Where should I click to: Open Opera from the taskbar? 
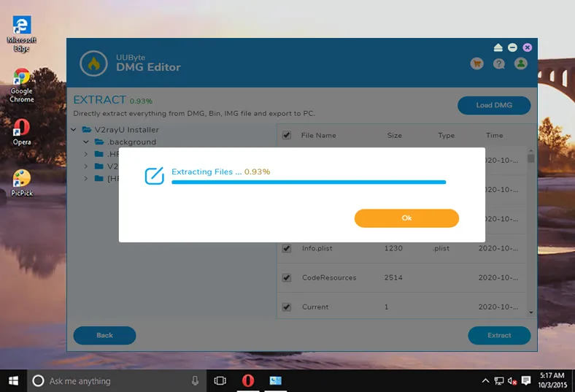(248, 380)
